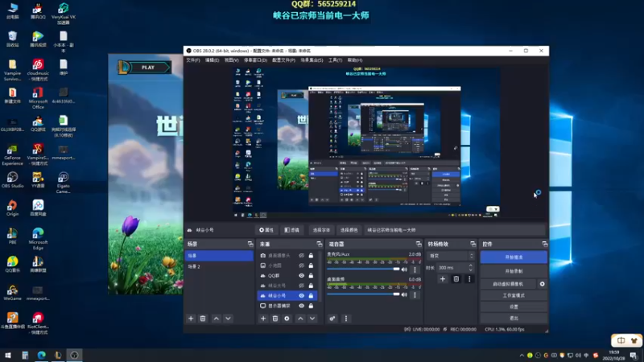The height and width of the screenshot is (362, 644).
Task: Add a new scene with plus icon
Action: coord(191,319)
